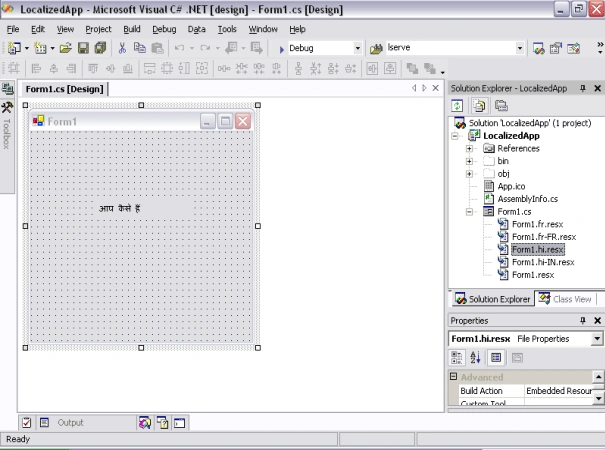Image resolution: width=605 pixels, height=450 pixels.
Task: Click the Start debugging arrow icon
Action: click(x=281, y=49)
